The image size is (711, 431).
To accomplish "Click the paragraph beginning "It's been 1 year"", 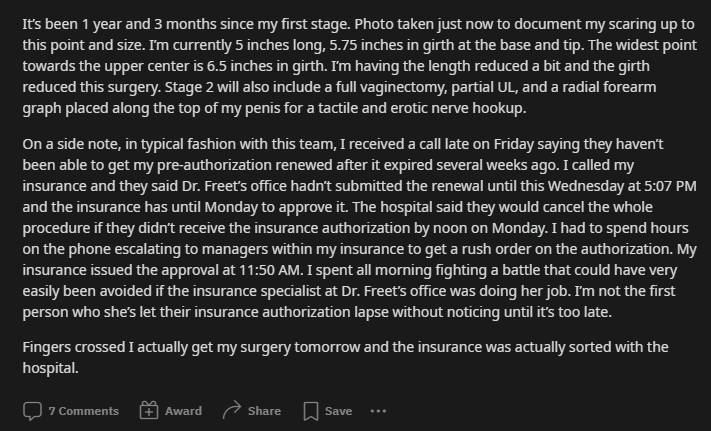I will click(x=360, y=66).
